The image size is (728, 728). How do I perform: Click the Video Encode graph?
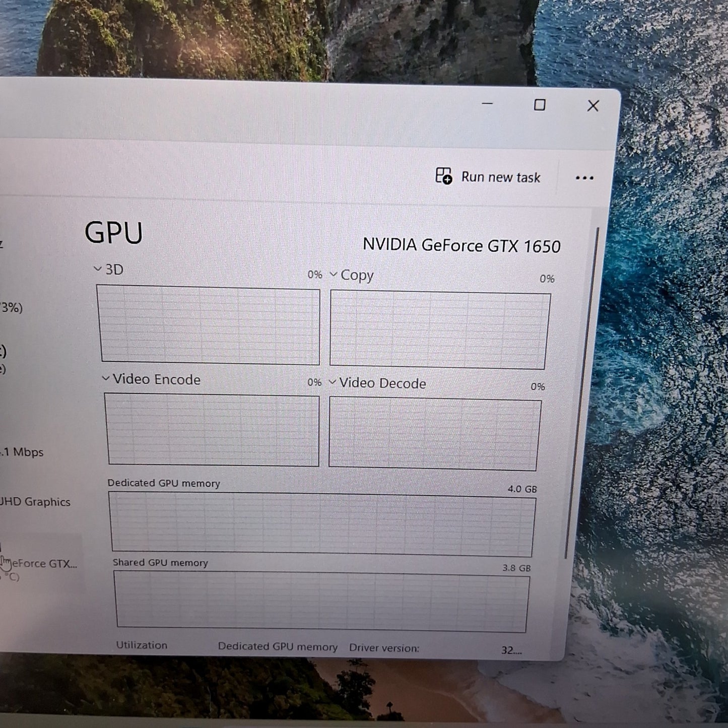coord(213,430)
